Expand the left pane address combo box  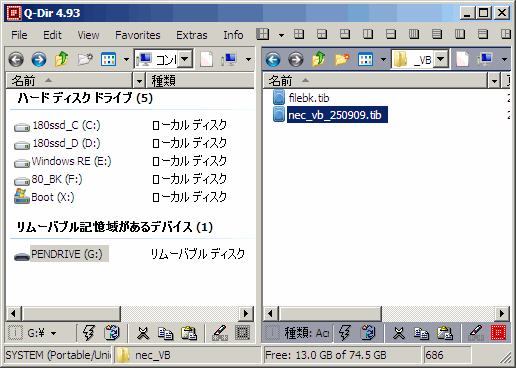click(x=185, y=59)
